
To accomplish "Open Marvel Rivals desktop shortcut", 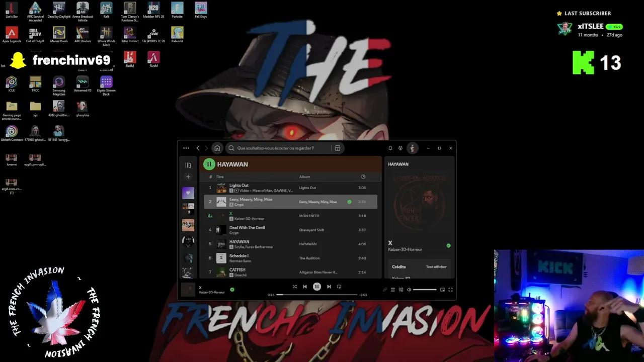I will (59, 35).
